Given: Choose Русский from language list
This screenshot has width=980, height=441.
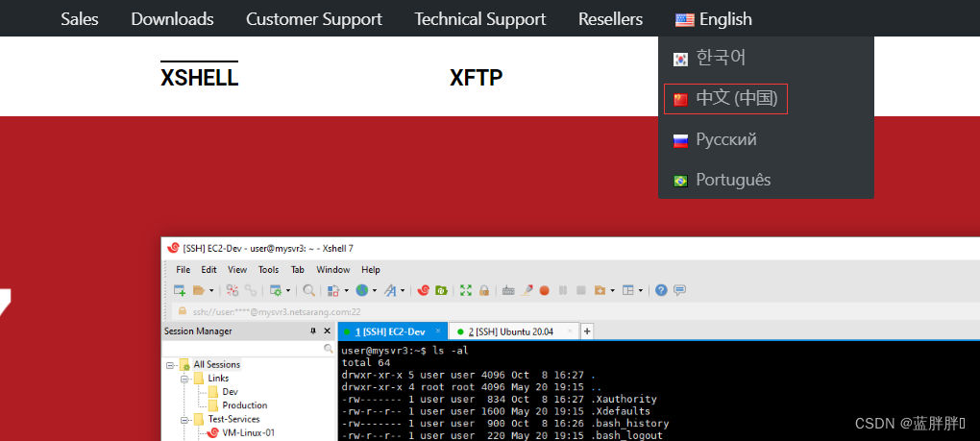Looking at the screenshot, I should pyautogui.click(x=715, y=139).
